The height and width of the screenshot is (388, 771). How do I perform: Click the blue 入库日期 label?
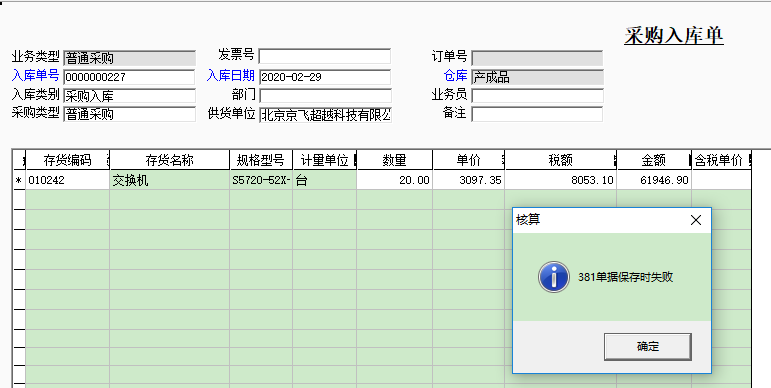230,75
